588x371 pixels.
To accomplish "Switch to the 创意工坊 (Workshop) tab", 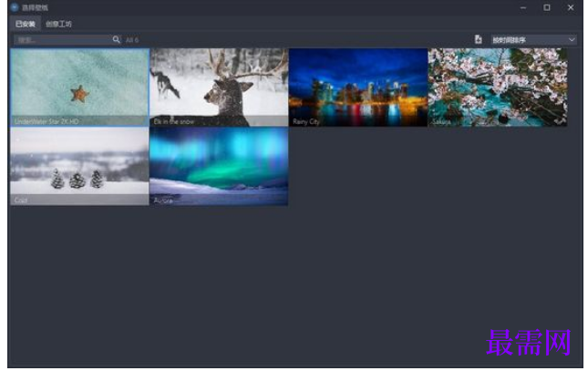I will (59, 24).
